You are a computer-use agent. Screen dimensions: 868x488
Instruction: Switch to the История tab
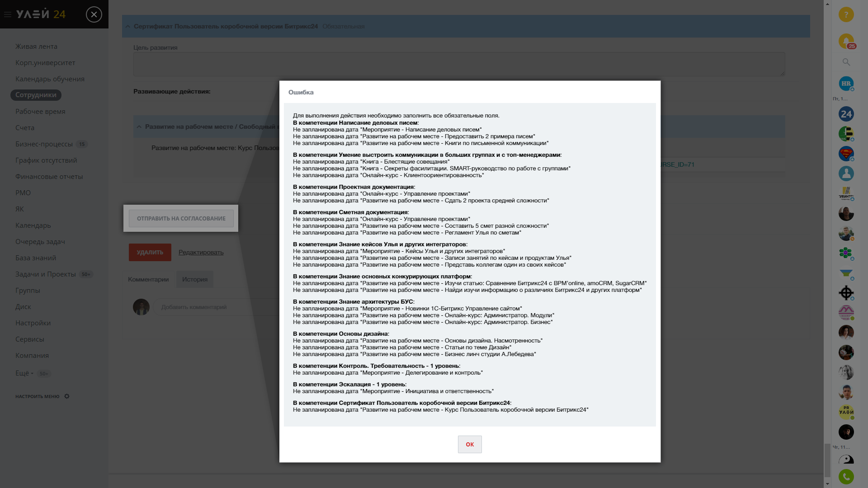[x=195, y=279]
